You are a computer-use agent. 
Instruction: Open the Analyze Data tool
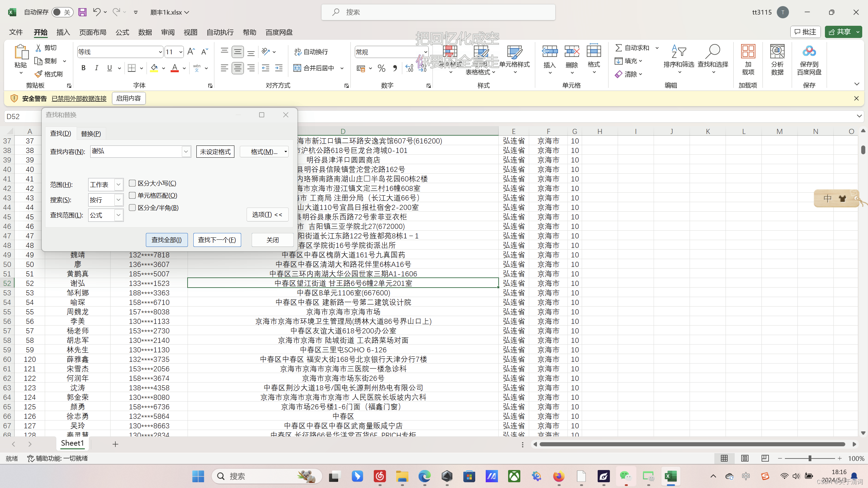(777, 54)
